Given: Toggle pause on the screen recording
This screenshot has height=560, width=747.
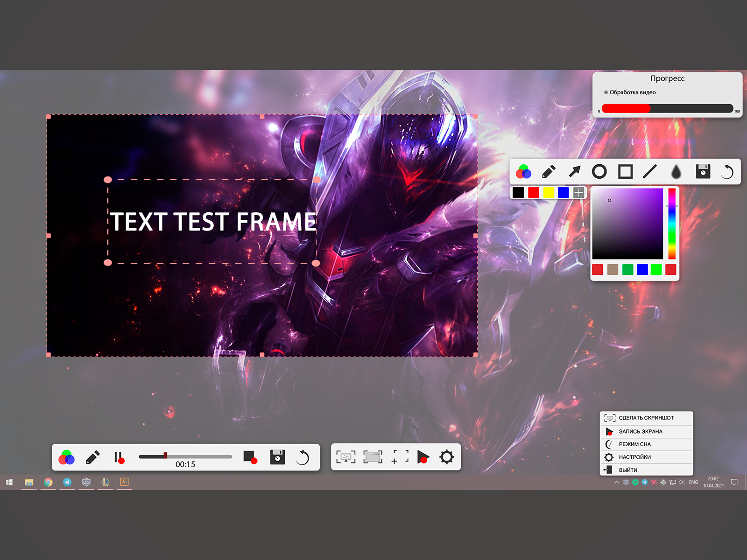Looking at the screenshot, I should (x=118, y=457).
